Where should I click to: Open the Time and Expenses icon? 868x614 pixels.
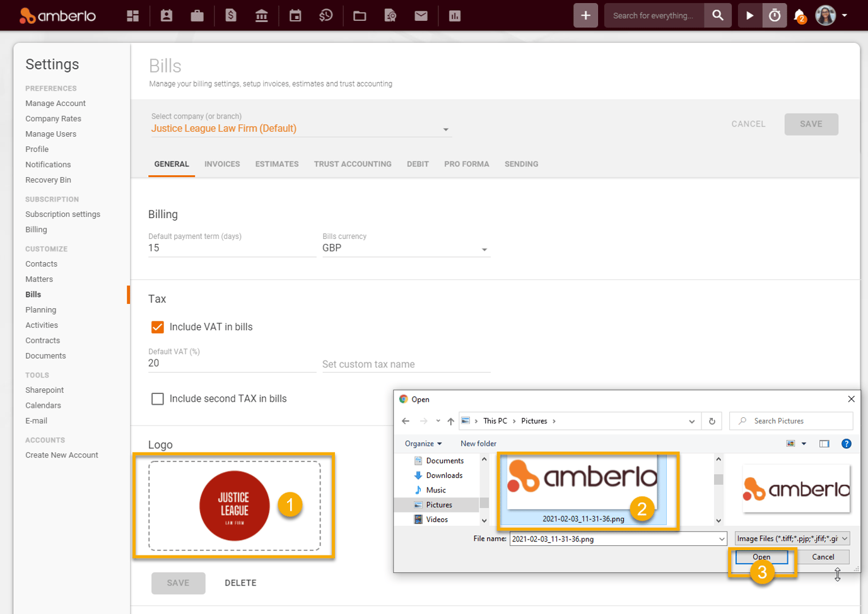point(326,15)
